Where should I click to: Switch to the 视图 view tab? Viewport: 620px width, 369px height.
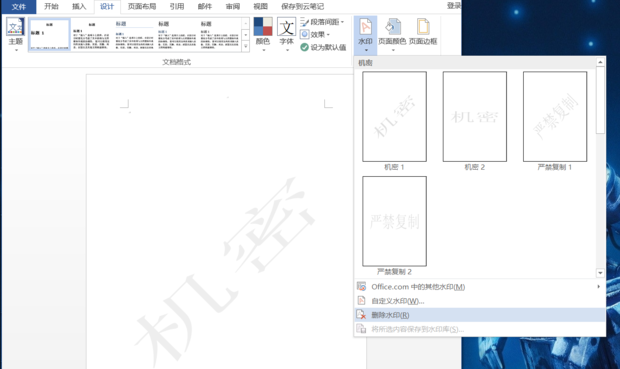[x=260, y=6]
